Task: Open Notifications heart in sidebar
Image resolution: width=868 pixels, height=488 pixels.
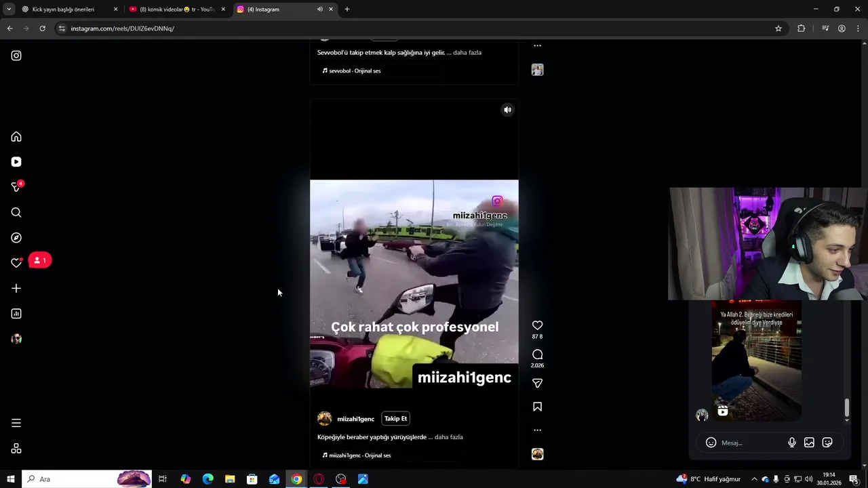Action: point(16,263)
